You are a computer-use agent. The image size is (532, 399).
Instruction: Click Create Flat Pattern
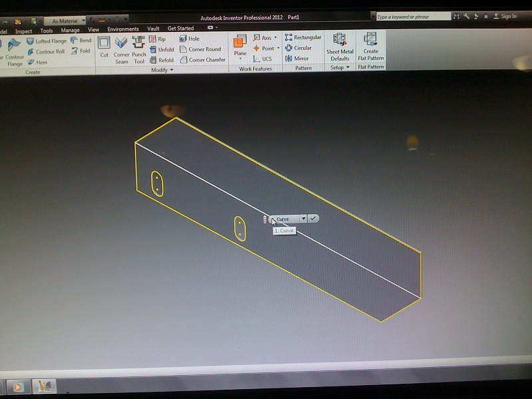[x=370, y=47]
